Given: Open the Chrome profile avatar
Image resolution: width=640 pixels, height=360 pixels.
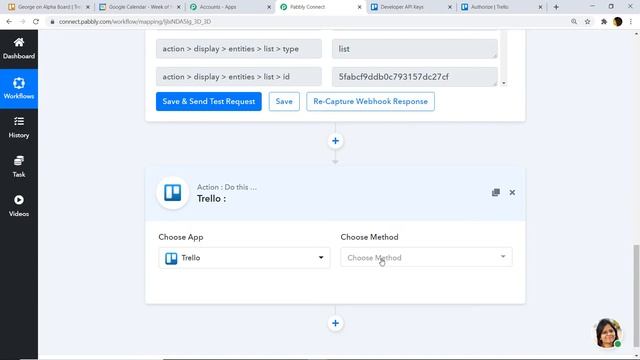Looking at the screenshot, I should [618, 22].
